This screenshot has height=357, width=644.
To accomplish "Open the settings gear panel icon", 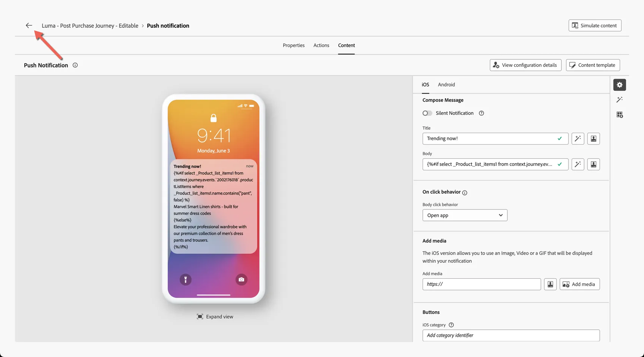I will pos(619,85).
